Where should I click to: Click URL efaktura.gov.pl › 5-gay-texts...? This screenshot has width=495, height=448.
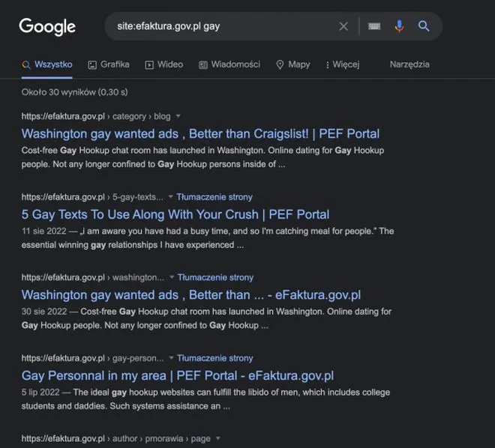point(92,197)
